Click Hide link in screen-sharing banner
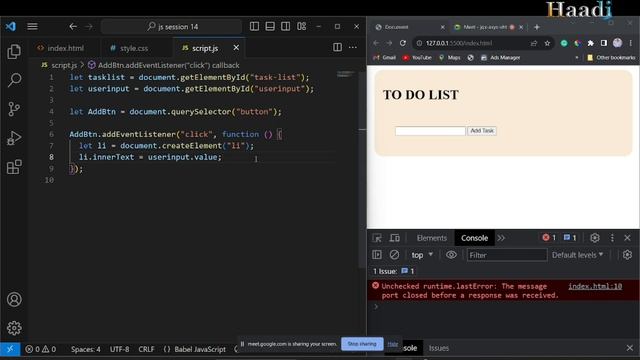This screenshot has height=360, width=640. click(x=393, y=344)
